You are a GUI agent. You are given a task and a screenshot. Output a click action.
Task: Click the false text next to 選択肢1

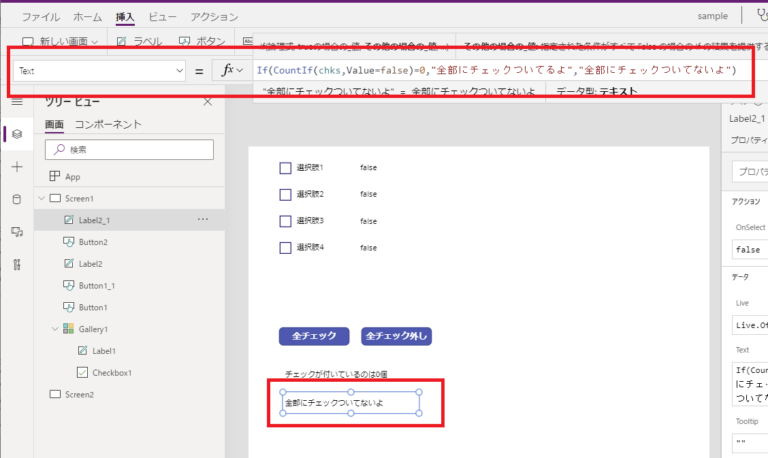(x=368, y=168)
